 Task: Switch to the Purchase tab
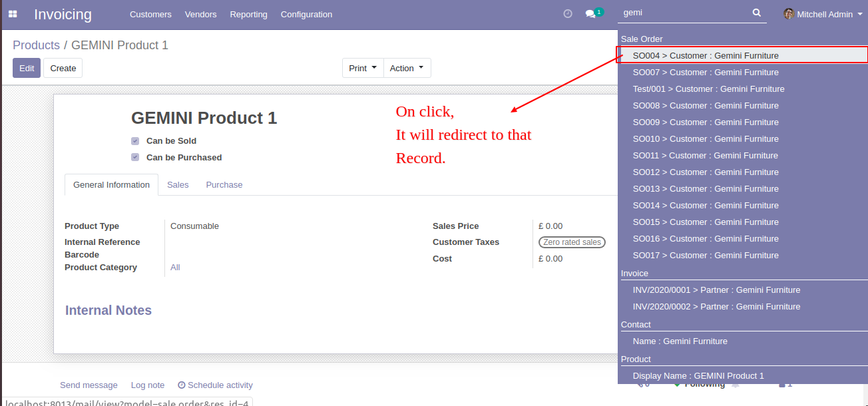(224, 185)
